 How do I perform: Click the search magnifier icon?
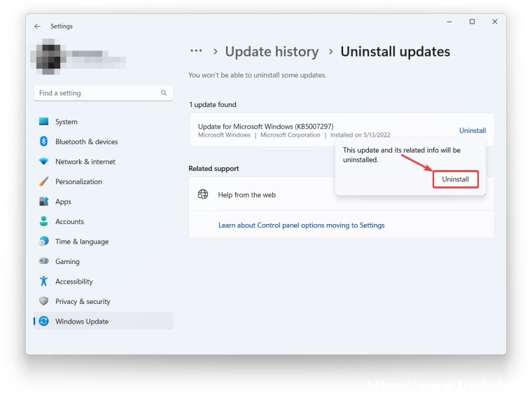click(x=164, y=93)
